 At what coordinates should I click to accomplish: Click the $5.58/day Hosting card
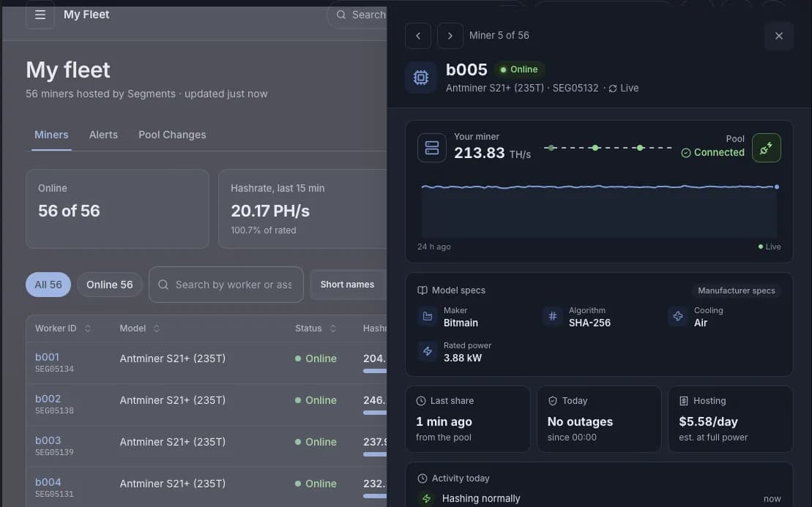[731, 419]
